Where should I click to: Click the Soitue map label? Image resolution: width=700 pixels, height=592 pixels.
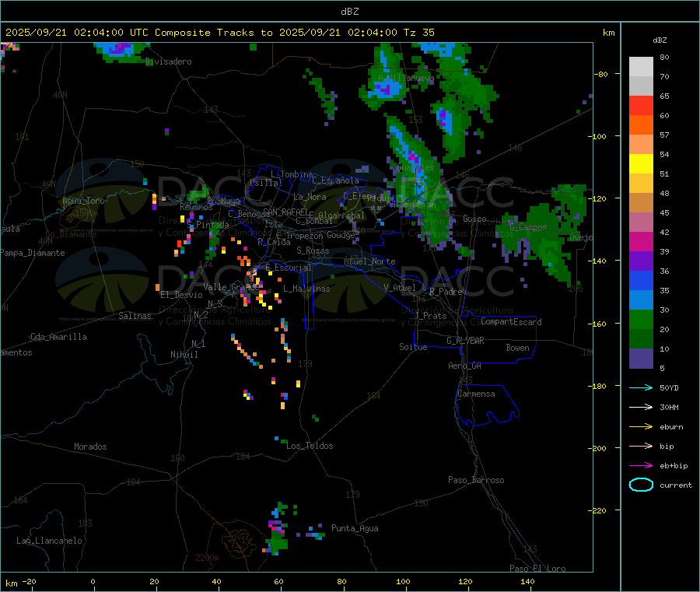pos(413,347)
